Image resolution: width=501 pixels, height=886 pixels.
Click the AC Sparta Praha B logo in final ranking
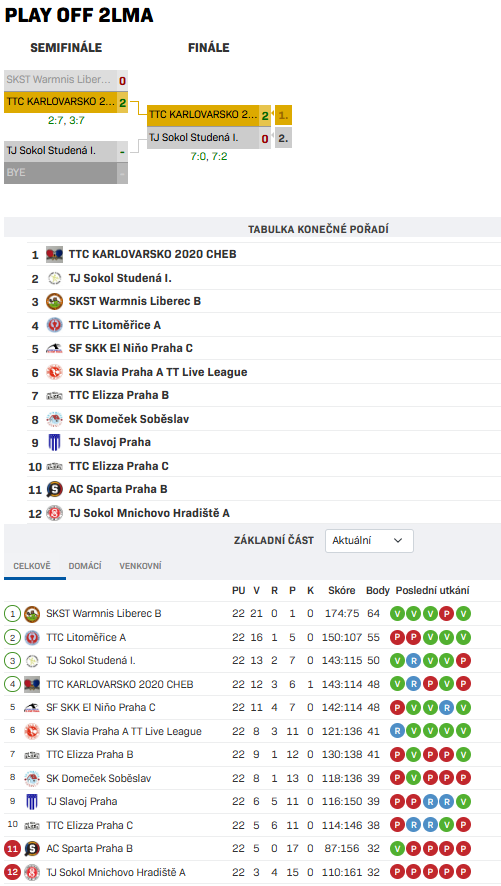(54, 489)
